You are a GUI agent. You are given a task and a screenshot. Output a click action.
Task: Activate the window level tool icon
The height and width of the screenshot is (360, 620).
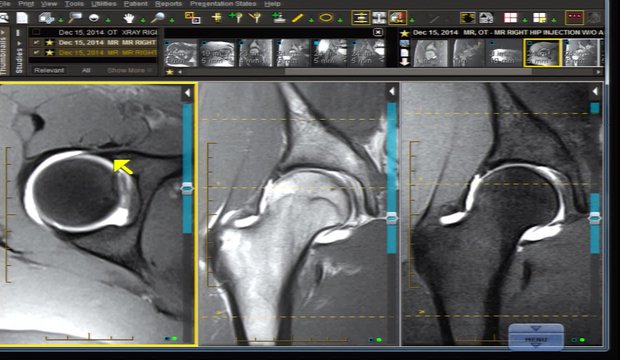click(x=94, y=18)
